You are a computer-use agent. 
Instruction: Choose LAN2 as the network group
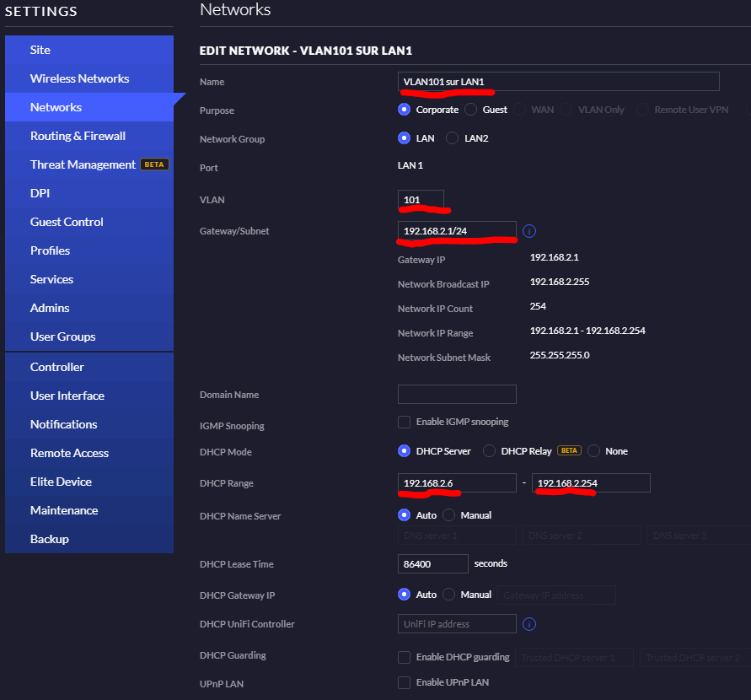click(452, 138)
